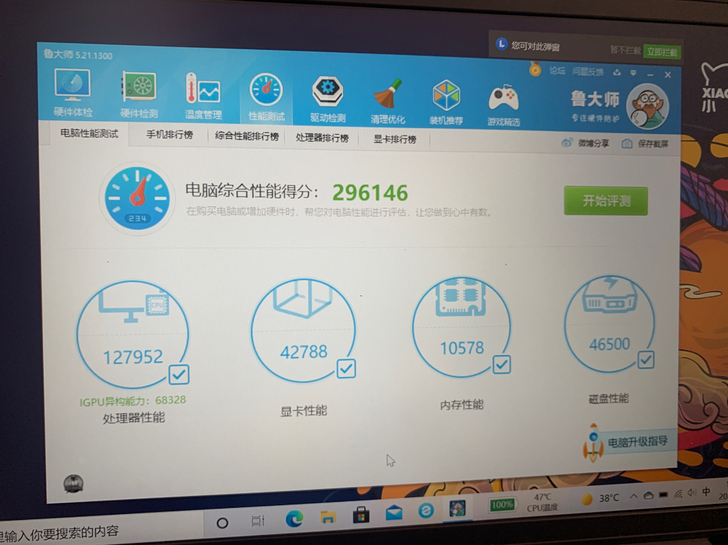Click the 磁盘性能 label
The width and height of the screenshot is (728, 545).
(x=608, y=399)
